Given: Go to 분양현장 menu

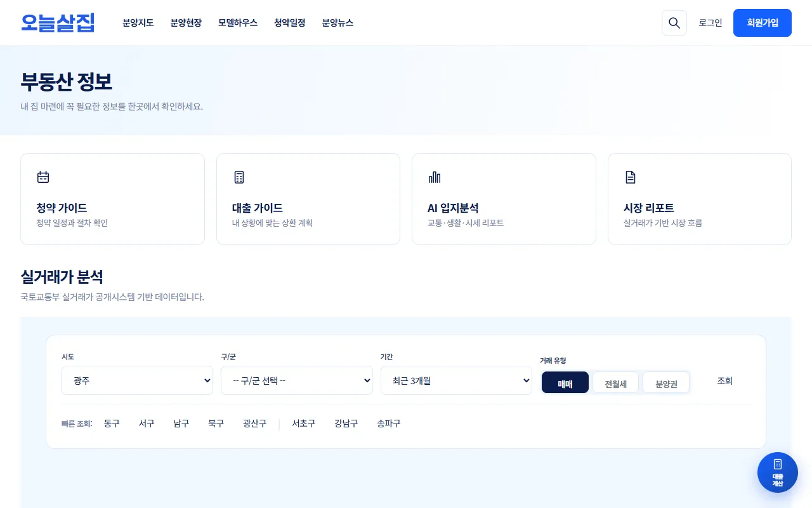Looking at the screenshot, I should tap(186, 23).
